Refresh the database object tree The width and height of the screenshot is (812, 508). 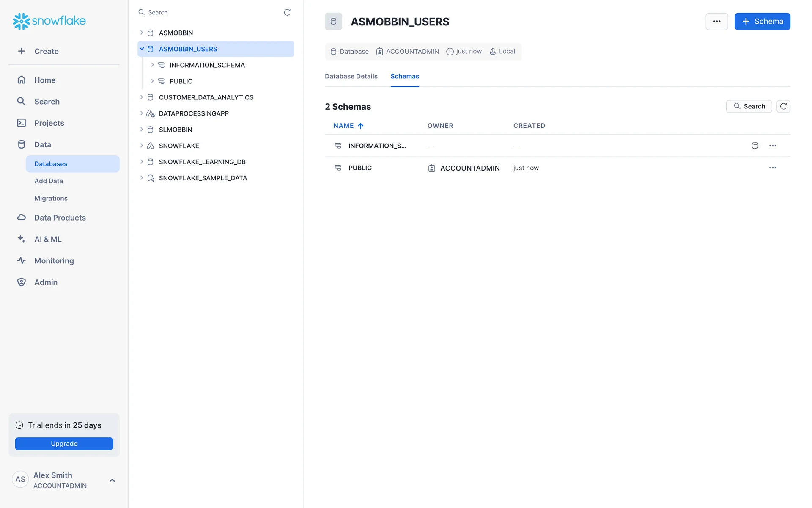click(287, 12)
